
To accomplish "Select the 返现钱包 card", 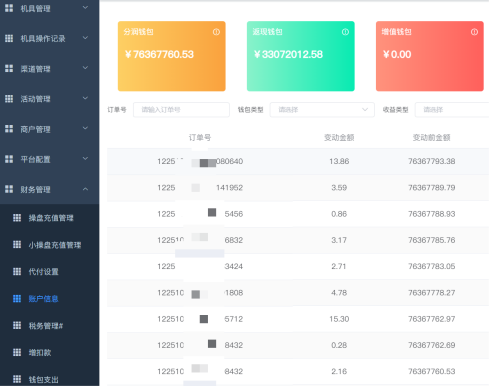I will tap(301, 56).
